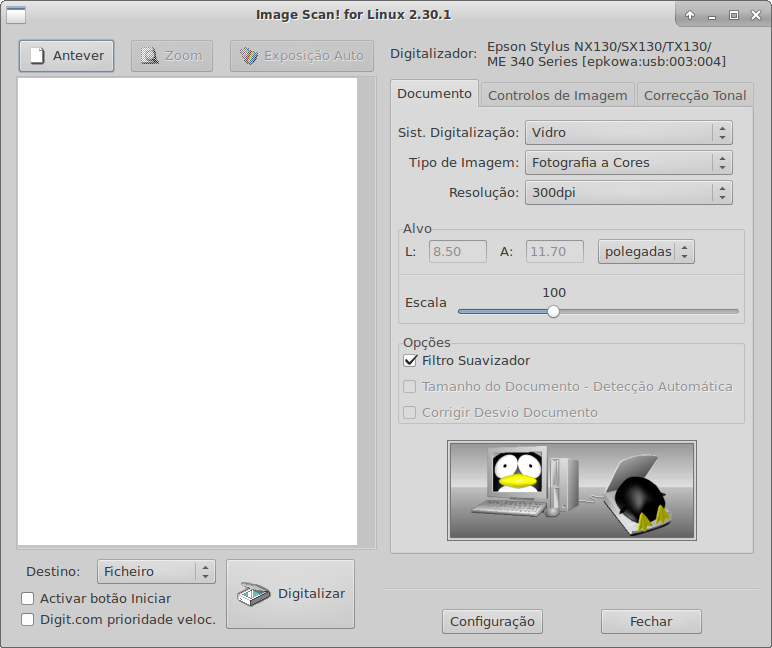Click the Exposição Auto color icon
Screen dimensions: 772x648
(249, 56)
